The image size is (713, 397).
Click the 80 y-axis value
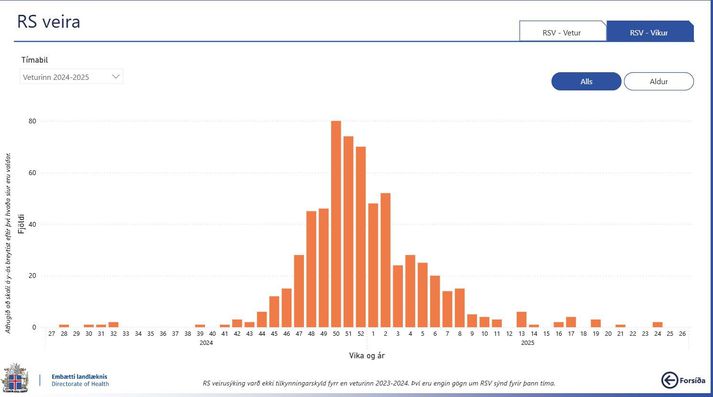[x=32, y=121]
